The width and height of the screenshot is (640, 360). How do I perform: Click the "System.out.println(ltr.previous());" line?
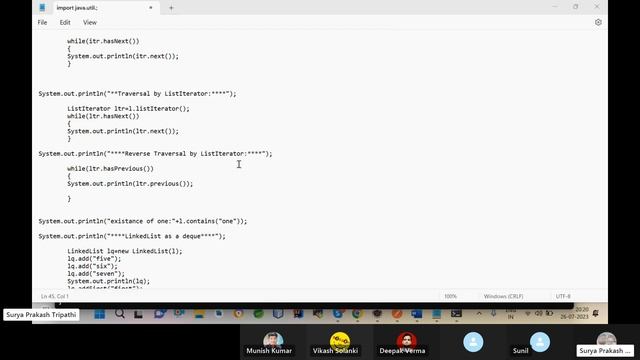click(130, 184)
